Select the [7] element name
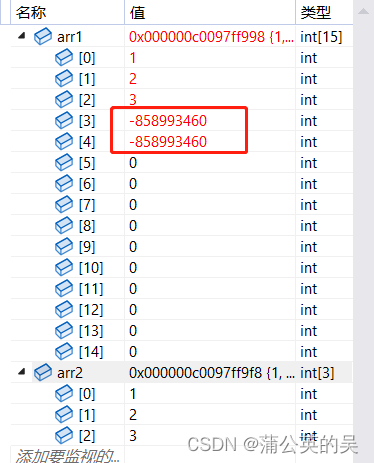Screen dimensions: 374x463 pyautogui.click(x=87, y=205)
